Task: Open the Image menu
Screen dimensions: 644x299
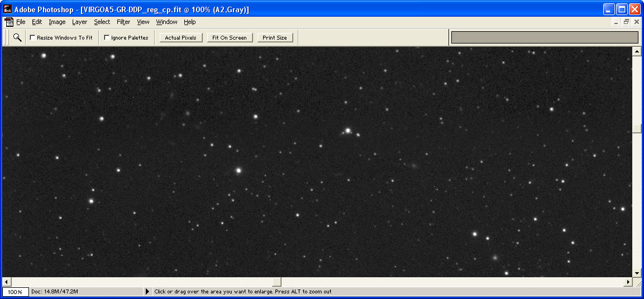Action: [57, 22]
